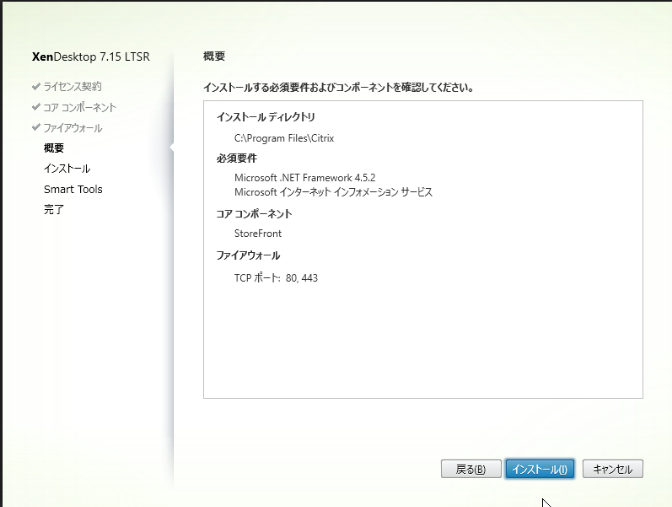This screenshot has height=507, width=672.
Task: Click the インストール(I) button
Action: tap(540, 469)
